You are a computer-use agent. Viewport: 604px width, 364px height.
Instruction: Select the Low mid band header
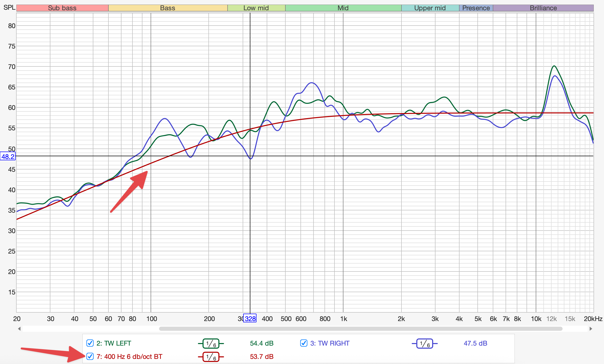pos(256,8)
